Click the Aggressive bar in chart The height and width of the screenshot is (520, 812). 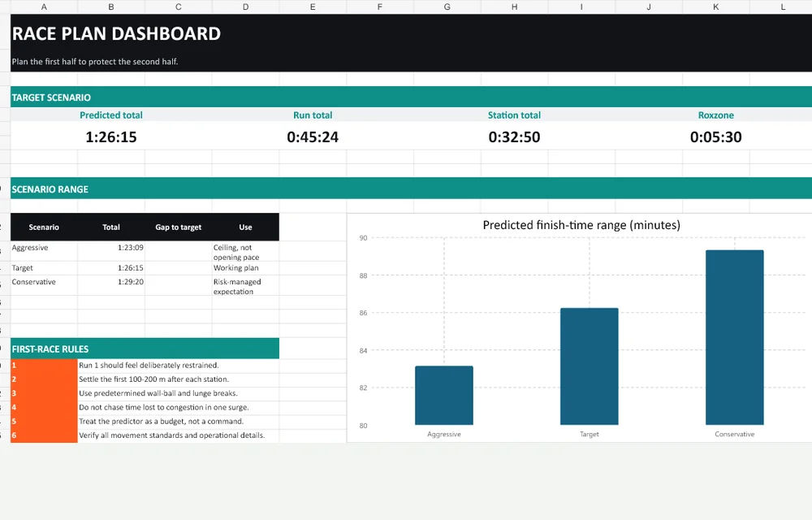(x=444, y=396)
